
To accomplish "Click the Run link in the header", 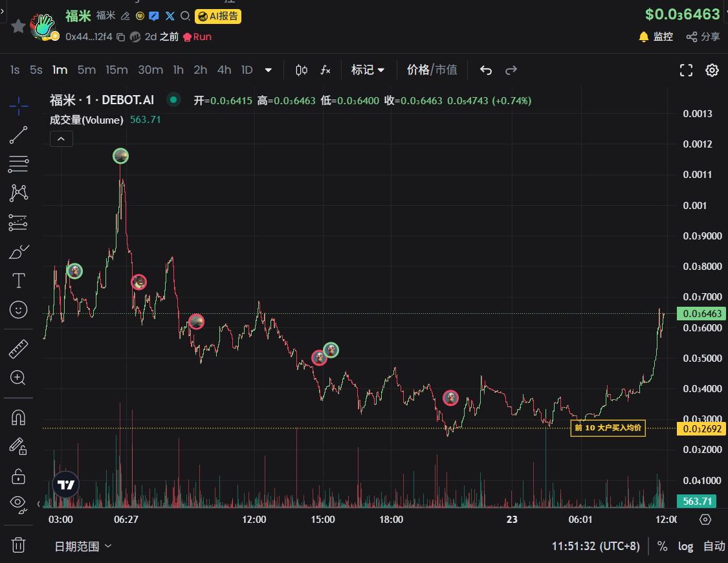I will [197, 37].
